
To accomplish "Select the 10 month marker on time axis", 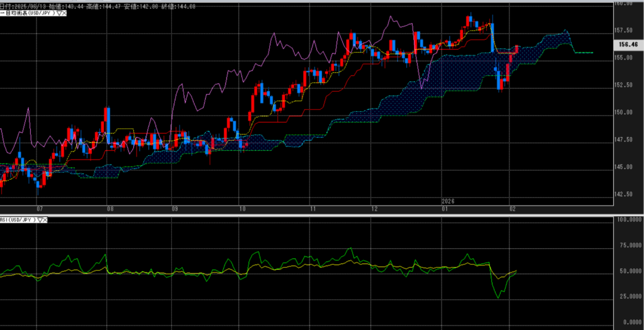I will pos(241,208).
